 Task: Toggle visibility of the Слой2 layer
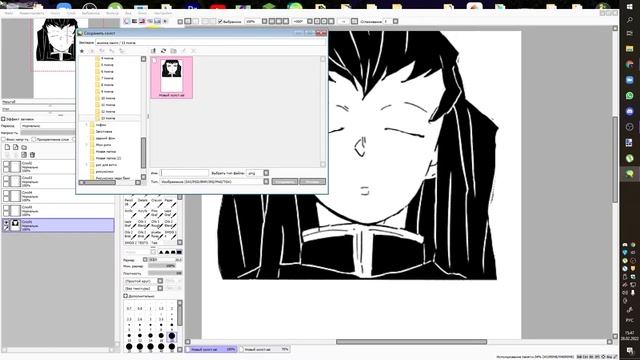[6, 164]
